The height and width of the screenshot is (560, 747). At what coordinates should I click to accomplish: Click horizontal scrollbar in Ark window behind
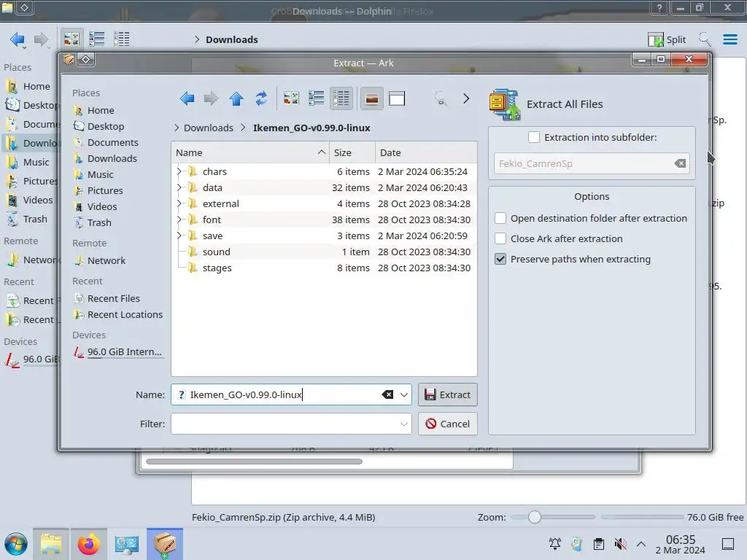click(x=255, y=462)
